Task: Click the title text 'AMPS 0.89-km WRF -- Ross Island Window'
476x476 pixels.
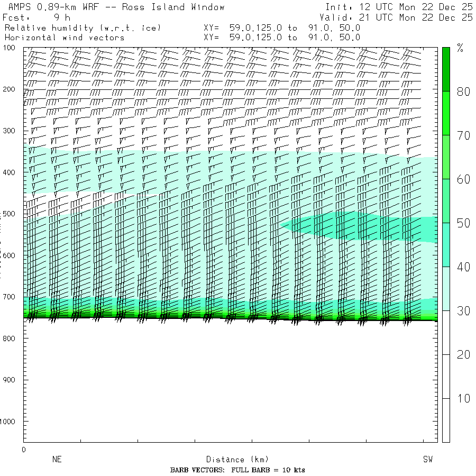Action: [x=116, y=7]
